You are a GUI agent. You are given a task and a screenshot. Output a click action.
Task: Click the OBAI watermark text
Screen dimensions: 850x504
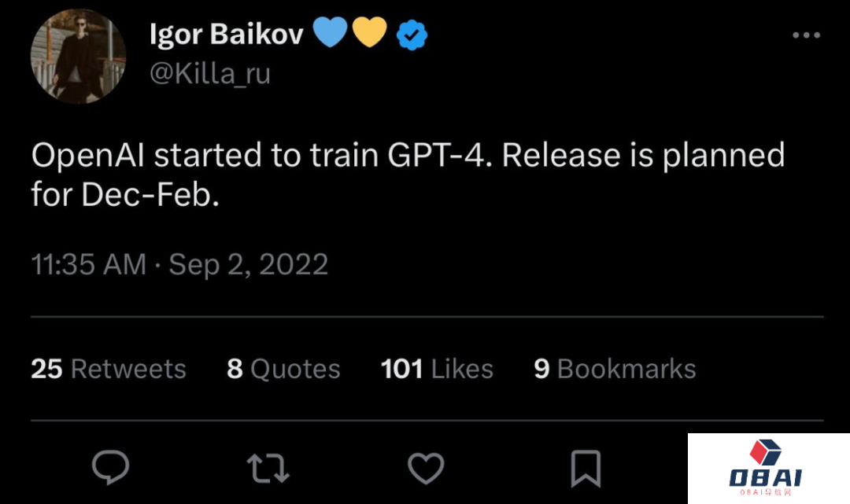(x=765, y=477)
